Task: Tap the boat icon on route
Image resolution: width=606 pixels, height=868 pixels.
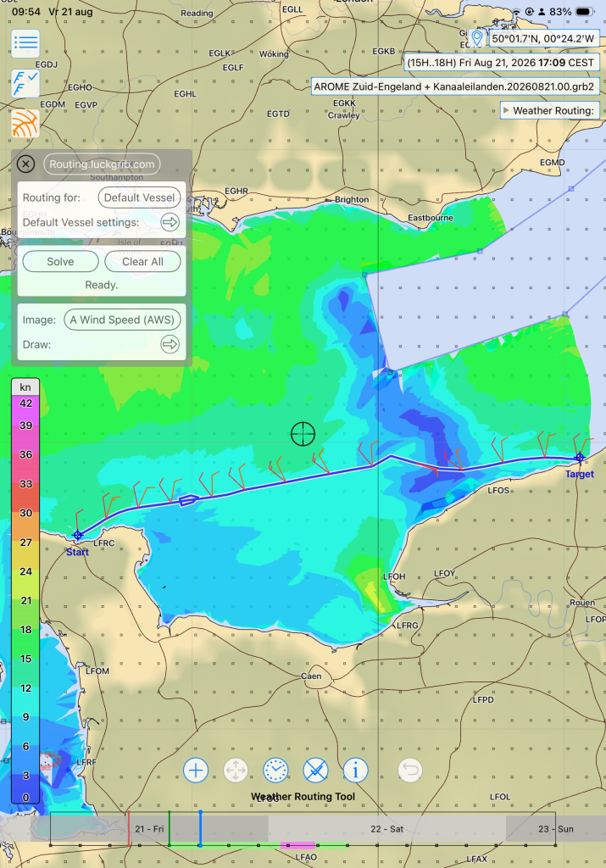Action: 188,500
